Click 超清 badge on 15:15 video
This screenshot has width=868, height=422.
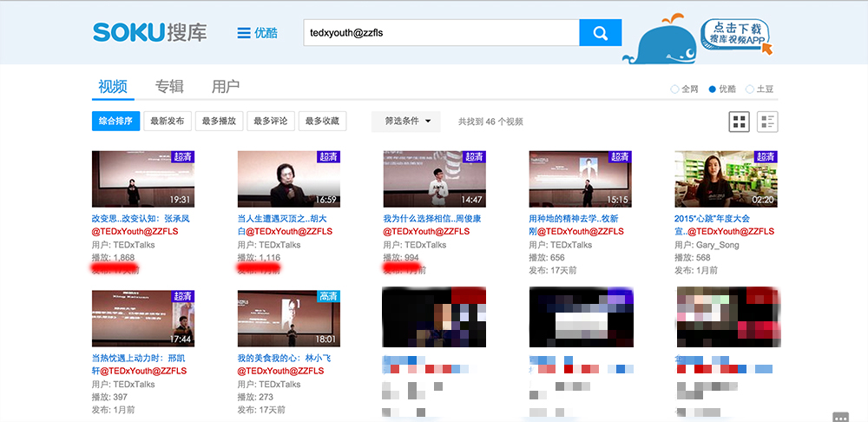620,156
